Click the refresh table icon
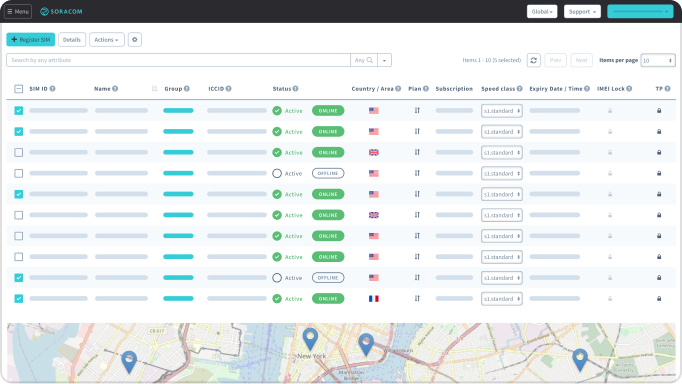Screen dimensions: 682x384 tap(534, 60)
